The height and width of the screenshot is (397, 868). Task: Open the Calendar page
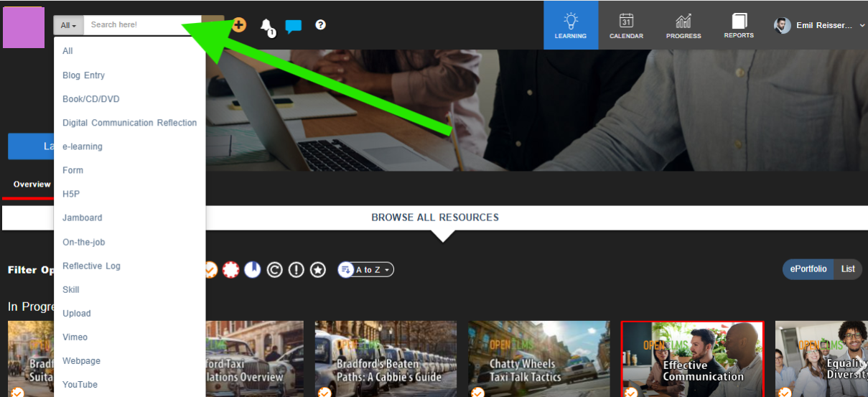click(626, 25)
